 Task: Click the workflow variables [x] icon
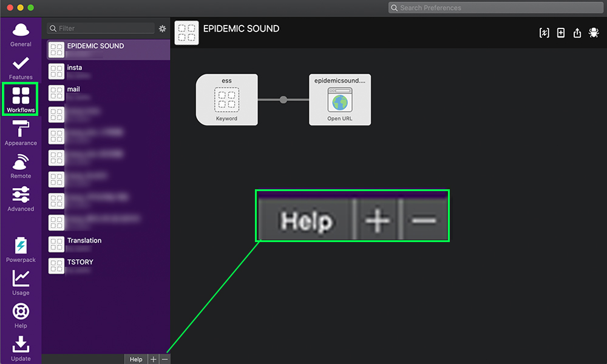click(544, 33)
